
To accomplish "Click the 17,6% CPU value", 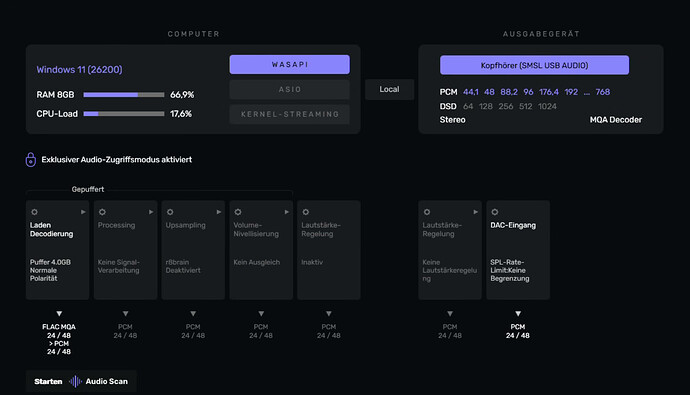I will click(x=181, y=114).
